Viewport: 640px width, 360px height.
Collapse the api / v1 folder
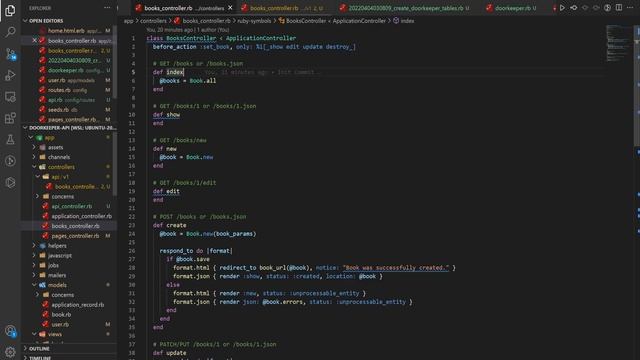(38, 177)
